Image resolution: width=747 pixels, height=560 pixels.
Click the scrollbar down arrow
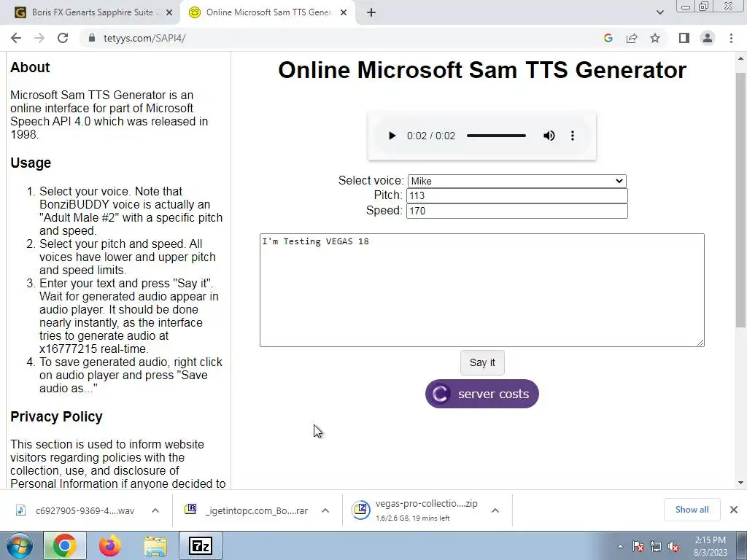[740, 483]
